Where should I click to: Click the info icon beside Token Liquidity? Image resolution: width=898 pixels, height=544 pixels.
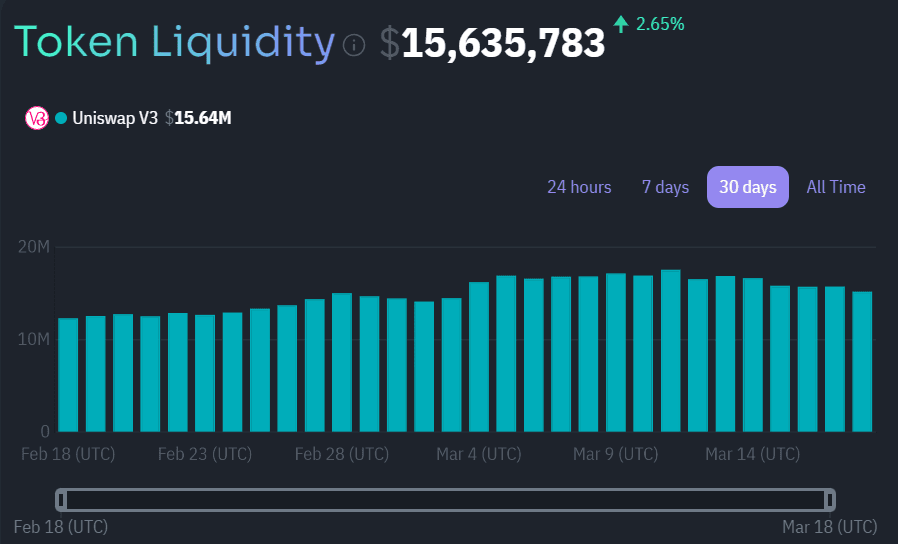tap(354, 46)
